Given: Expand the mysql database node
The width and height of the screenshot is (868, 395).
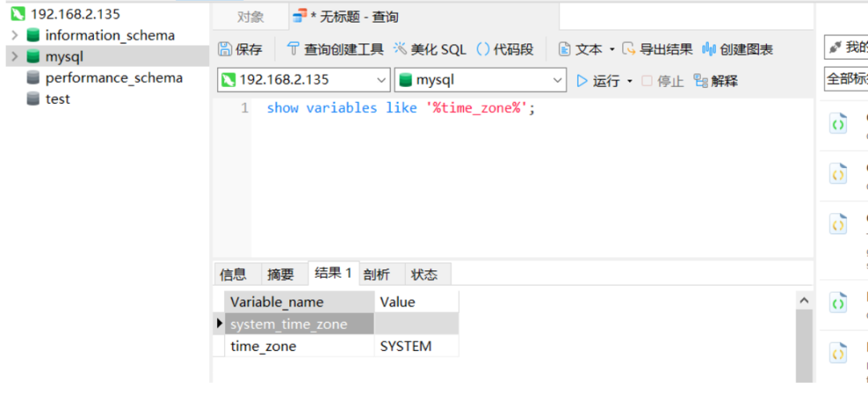Looking at the screenshot, I should point(14,56).
